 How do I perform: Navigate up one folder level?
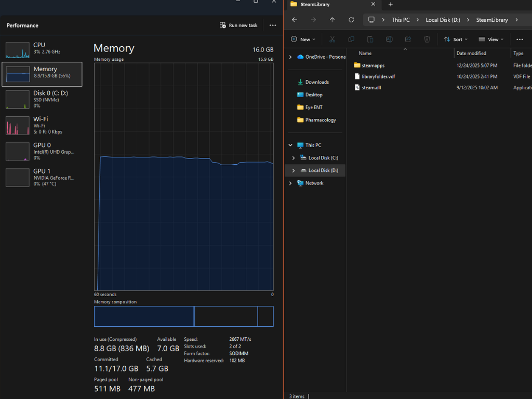coord(332,20)
